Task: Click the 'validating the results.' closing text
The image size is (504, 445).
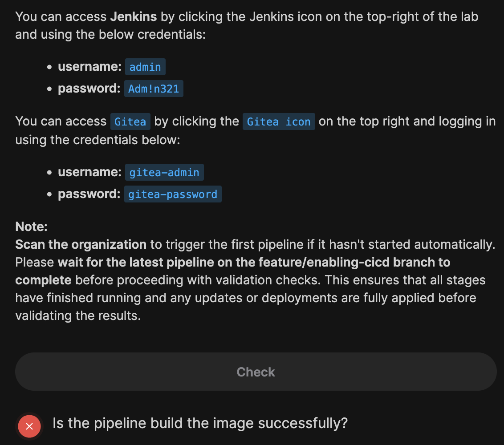Action: point(78,316)
